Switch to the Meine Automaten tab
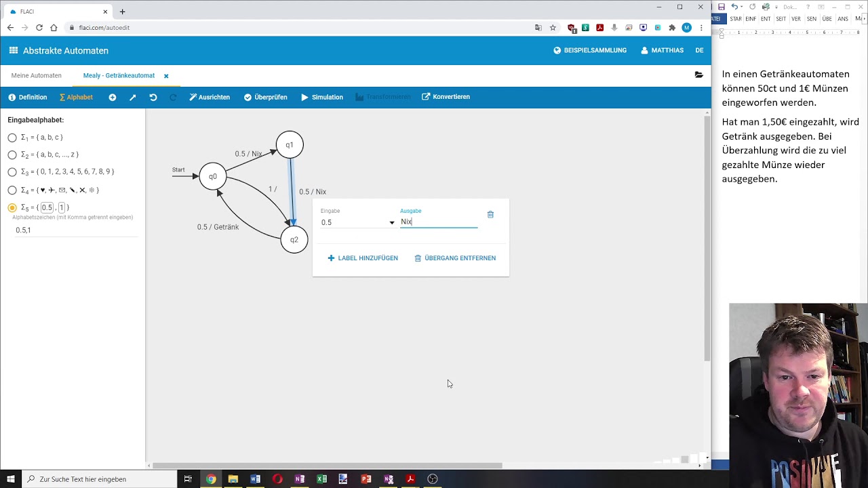The height and width of the screenshot is (488, 868). 37,76
